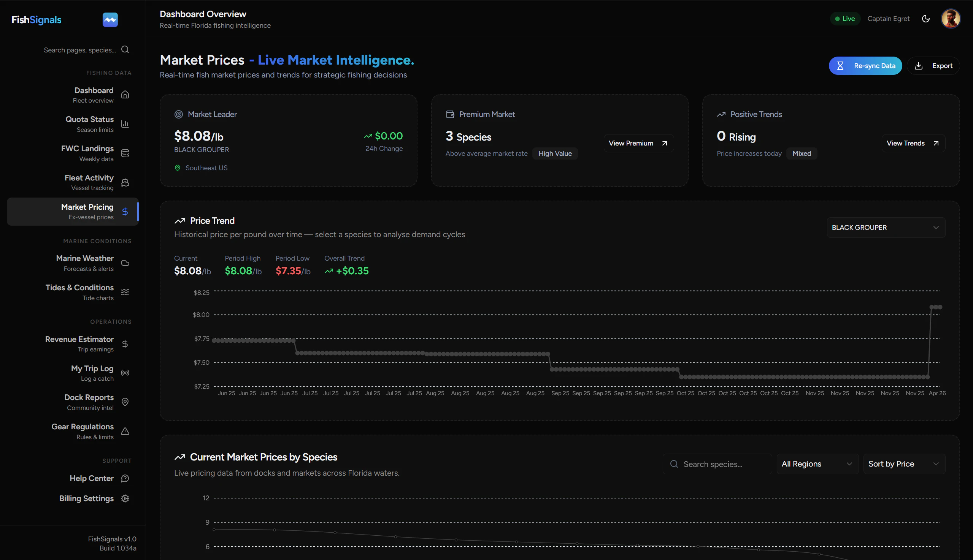Click the BLACK GROUPER market leader label
Viewport: 973px width, 560px height.
point(201,150)
